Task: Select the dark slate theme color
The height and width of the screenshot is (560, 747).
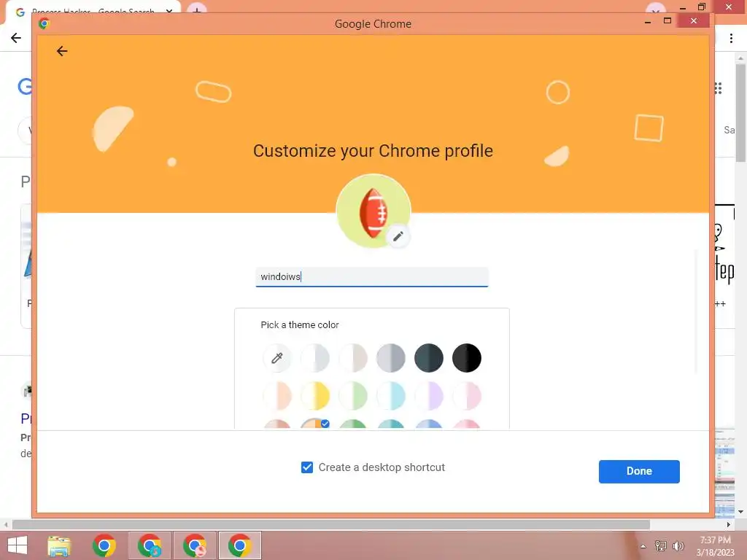Action: [x=429, y=357]
